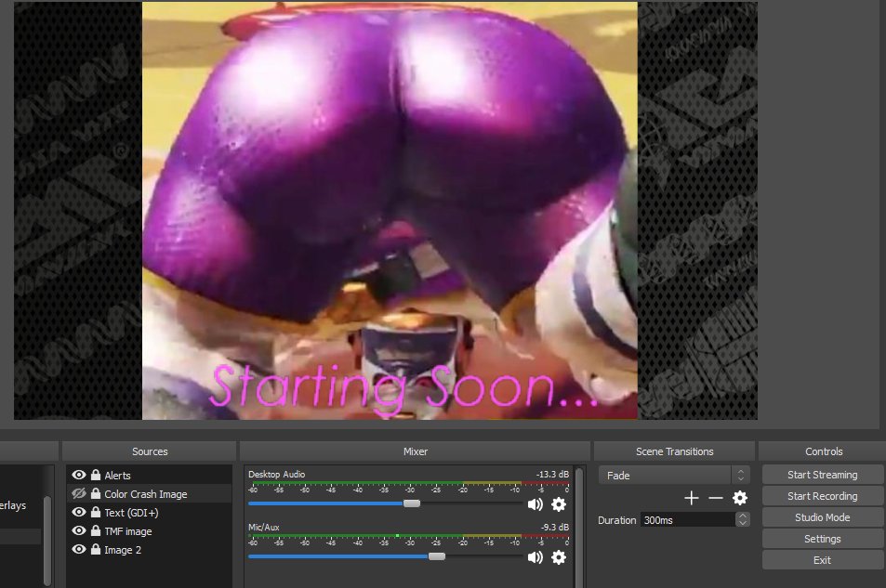Add a new scene transition with plus icon
This screenshot has width=886, height=588.
point(691,498)
